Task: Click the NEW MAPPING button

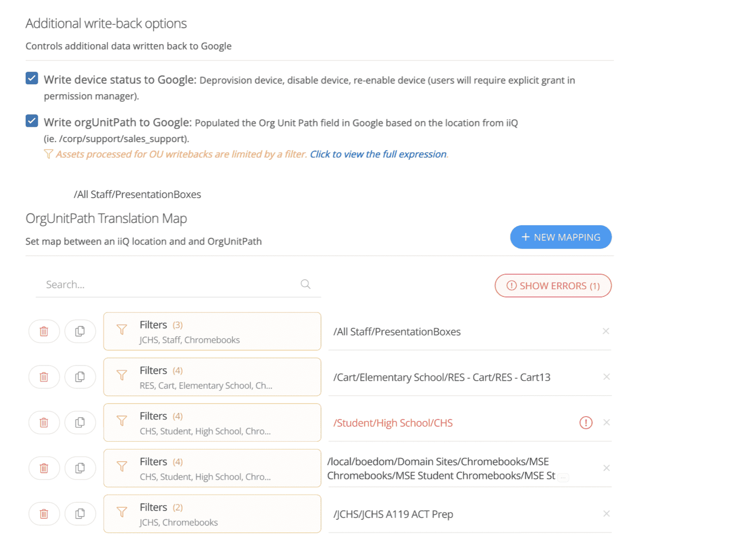Action: coord(561,237)
